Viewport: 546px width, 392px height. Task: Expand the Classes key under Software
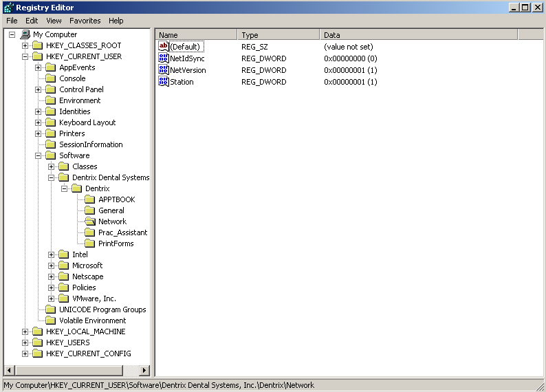pos(51,166)
